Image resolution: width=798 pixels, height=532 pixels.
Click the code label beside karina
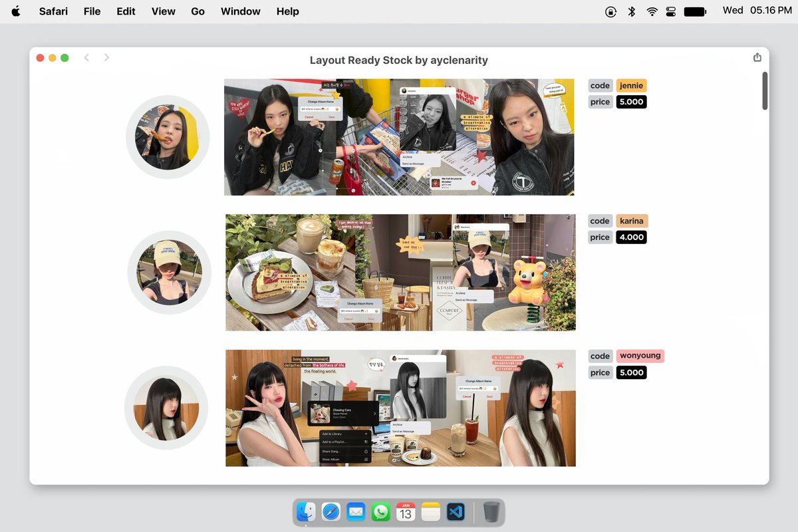(600, 221)
